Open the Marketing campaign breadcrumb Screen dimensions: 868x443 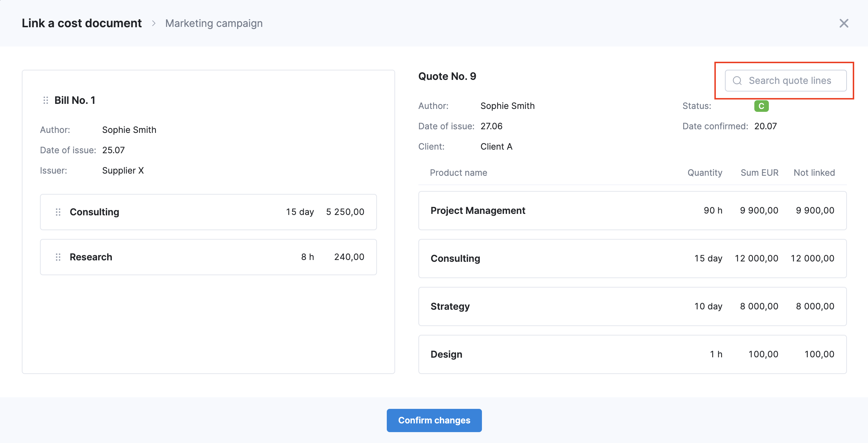[x=214, y=23]
